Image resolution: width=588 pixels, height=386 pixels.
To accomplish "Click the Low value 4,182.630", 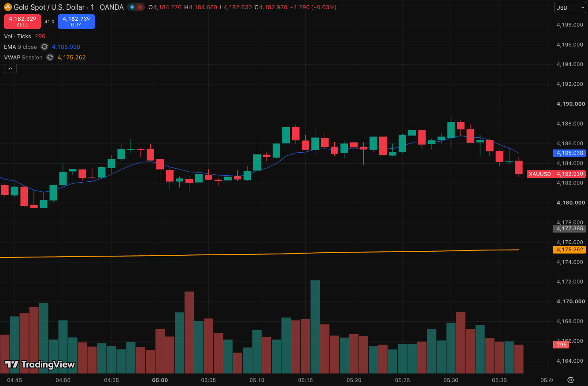I will point(237,7).
